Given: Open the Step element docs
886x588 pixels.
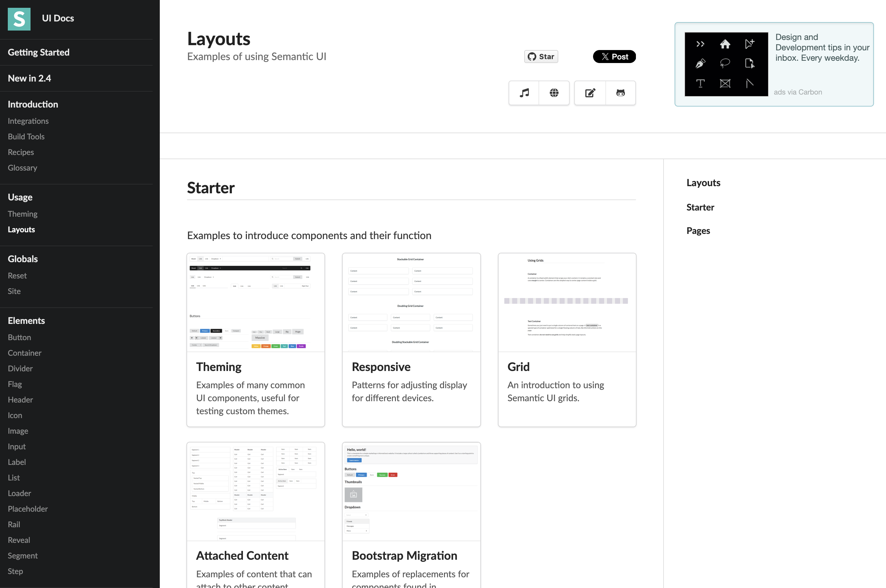Looking at the screenshot, I should 15,571.
